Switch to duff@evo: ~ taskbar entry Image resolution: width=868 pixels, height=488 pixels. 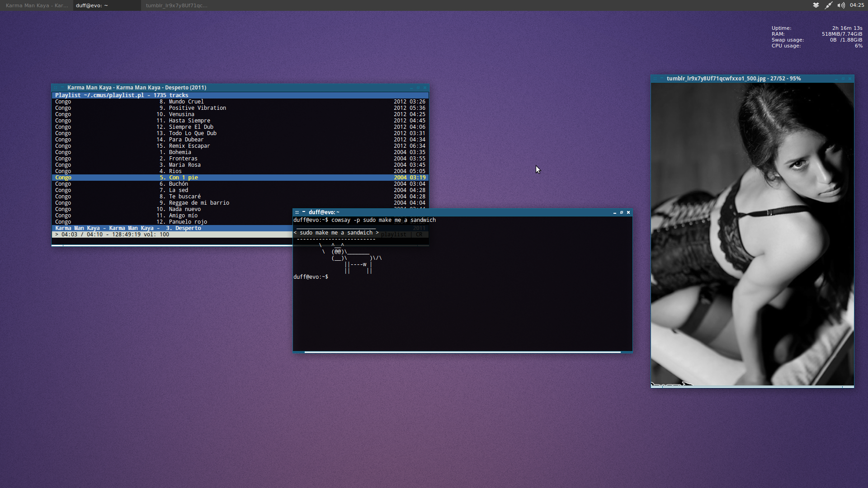click(x=107, y=5)
